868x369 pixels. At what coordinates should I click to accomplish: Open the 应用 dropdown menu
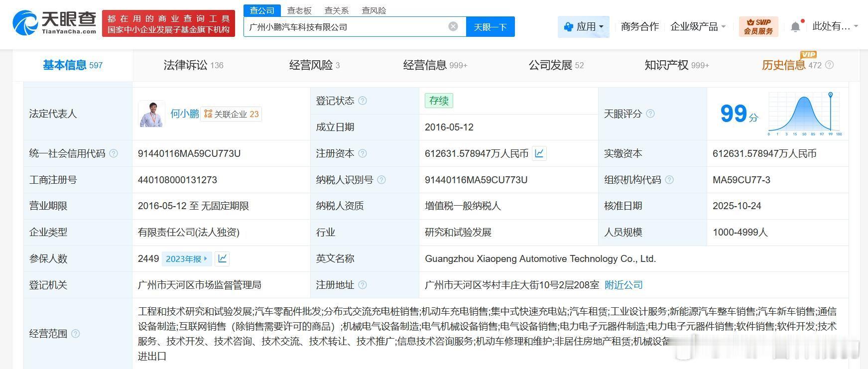584,26
